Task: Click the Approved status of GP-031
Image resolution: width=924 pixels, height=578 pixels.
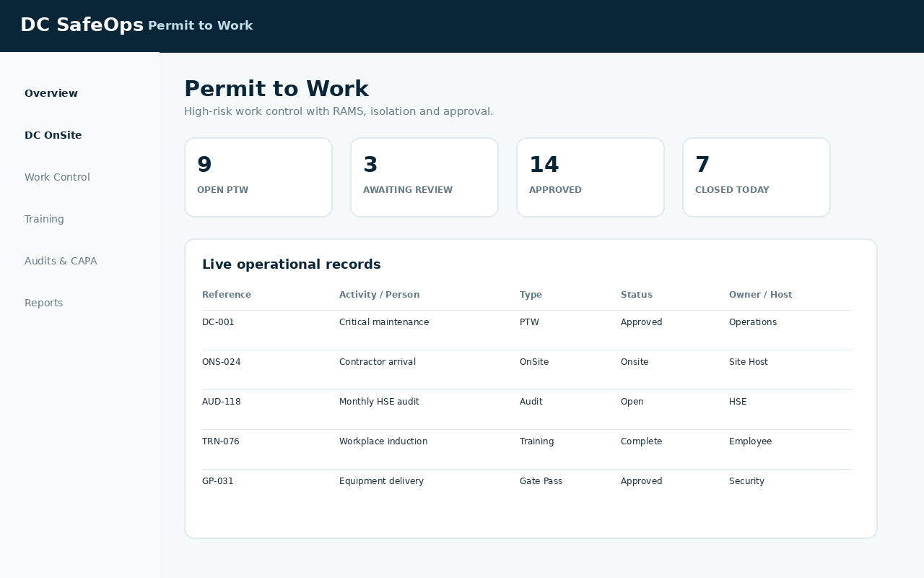Action: [642, 481]
